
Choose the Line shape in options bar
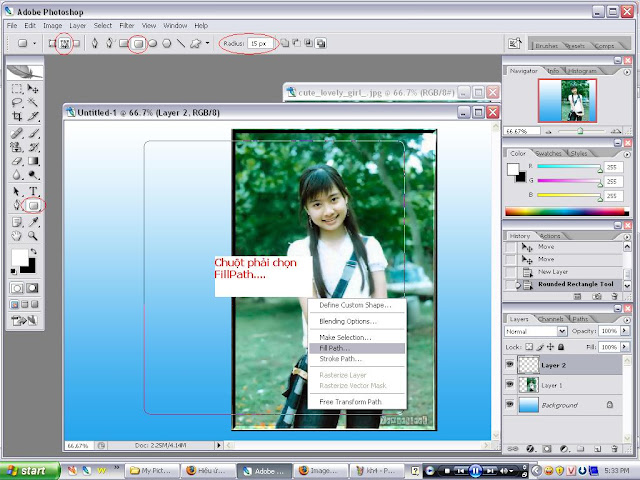(181, 43)
